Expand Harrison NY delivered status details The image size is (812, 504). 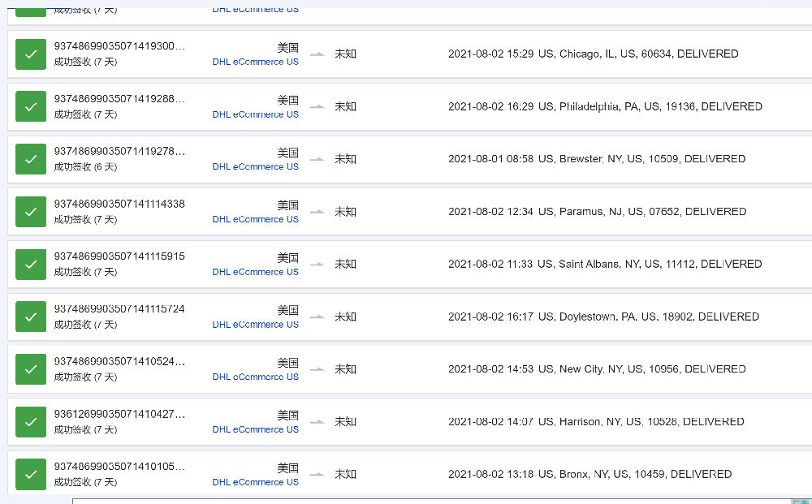coord(596,422)
